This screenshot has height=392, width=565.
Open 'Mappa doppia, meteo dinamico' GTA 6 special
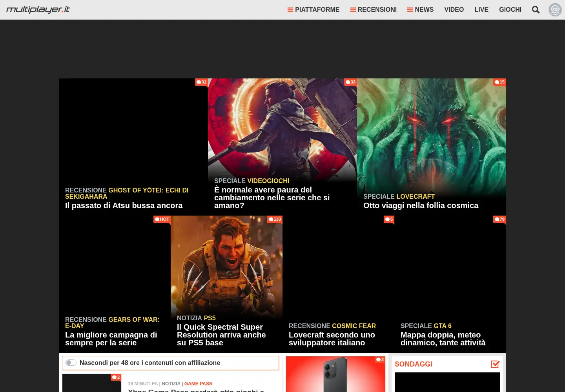pos(443,339)
